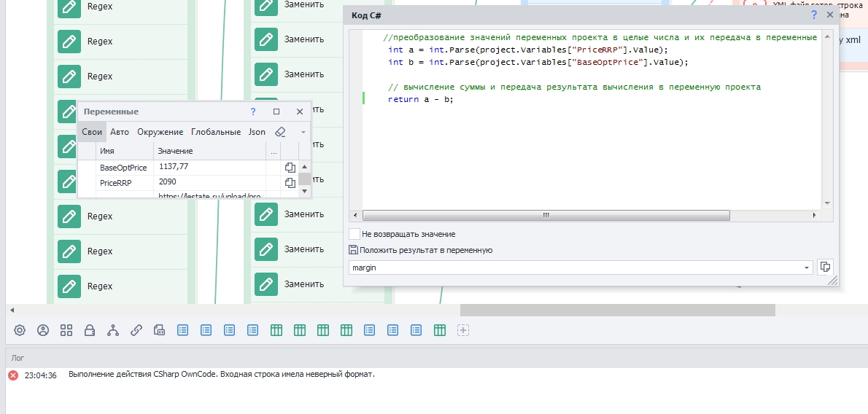The height and width of the screenshot is (414, 868).
Task: Switch to the Json tab
Action: tap(257, 132)
